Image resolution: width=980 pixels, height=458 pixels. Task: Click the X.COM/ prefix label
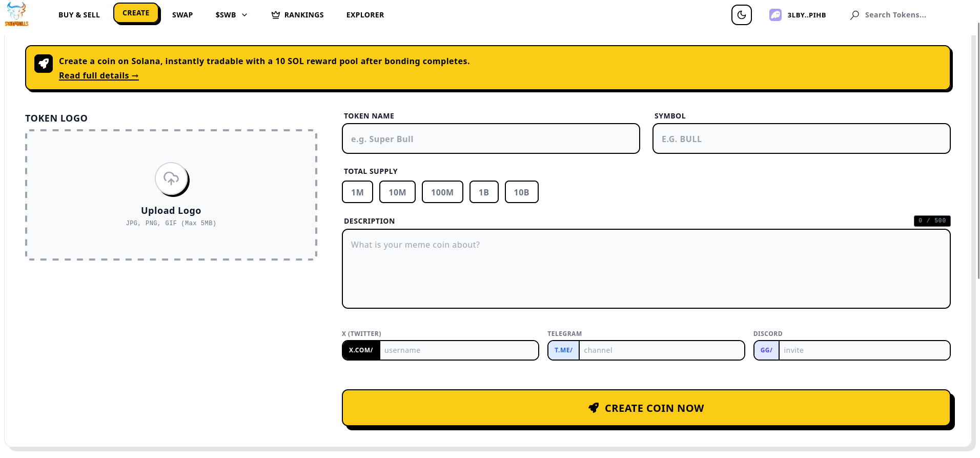click(361, 350)
